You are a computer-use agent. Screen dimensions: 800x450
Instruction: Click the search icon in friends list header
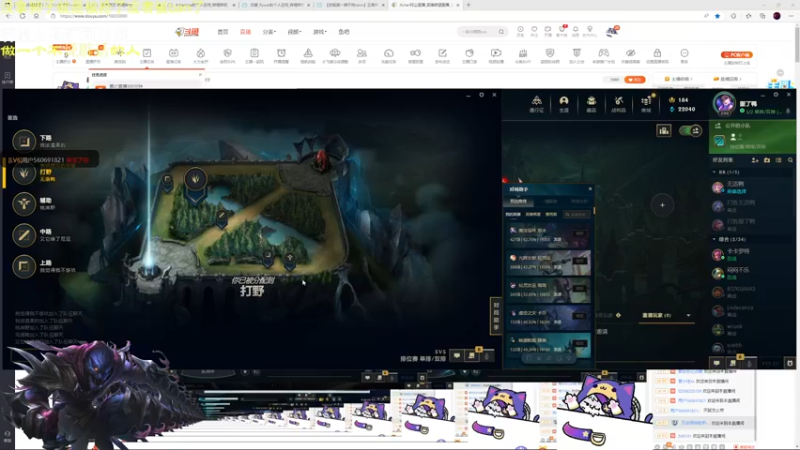[790, 160]
